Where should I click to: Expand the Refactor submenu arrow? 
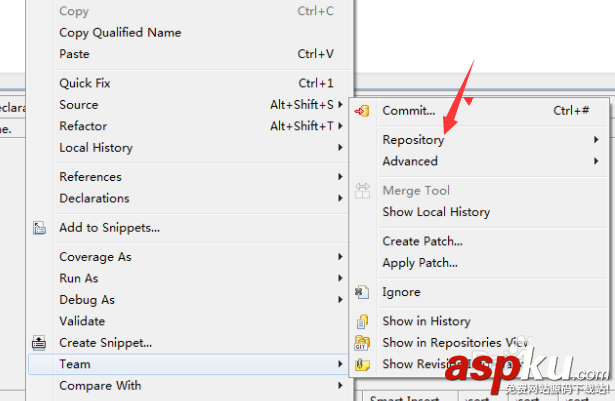[x=340, y=126]
